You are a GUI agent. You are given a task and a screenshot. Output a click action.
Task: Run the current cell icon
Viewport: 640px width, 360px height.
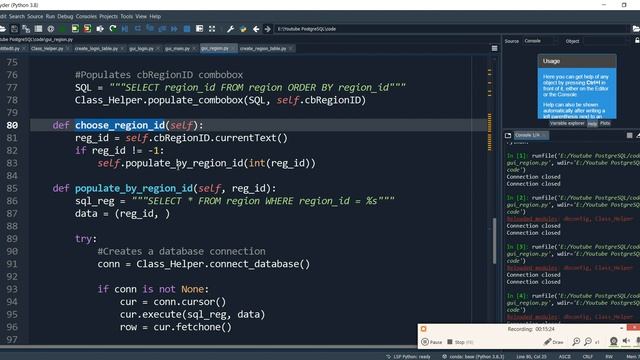[x=75, y=29]
